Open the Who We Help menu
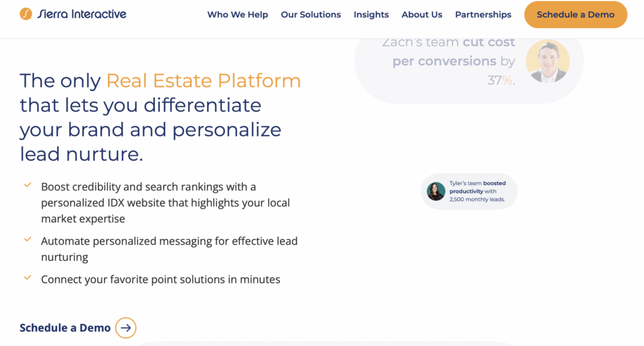 (238, 15)
